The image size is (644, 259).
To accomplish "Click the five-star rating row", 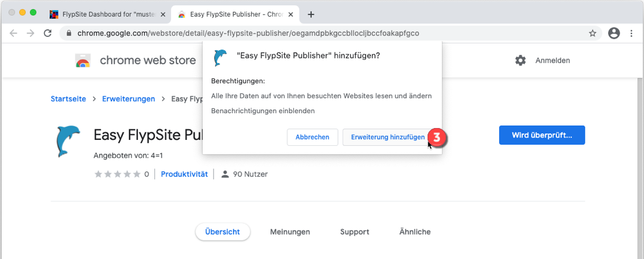I will point(117,174).
